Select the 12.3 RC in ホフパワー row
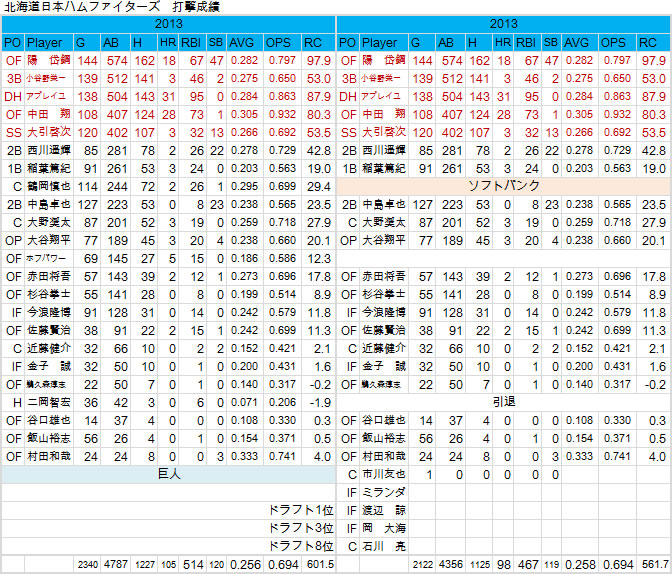Screen dimensions: 672x574 [318, 258]
